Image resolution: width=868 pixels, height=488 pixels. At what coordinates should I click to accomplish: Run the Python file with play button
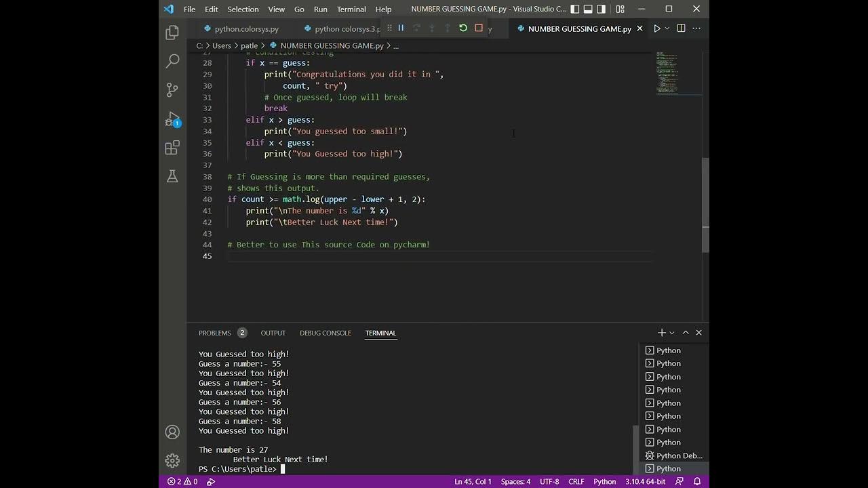pyautogui.click(x=656, y=28)
